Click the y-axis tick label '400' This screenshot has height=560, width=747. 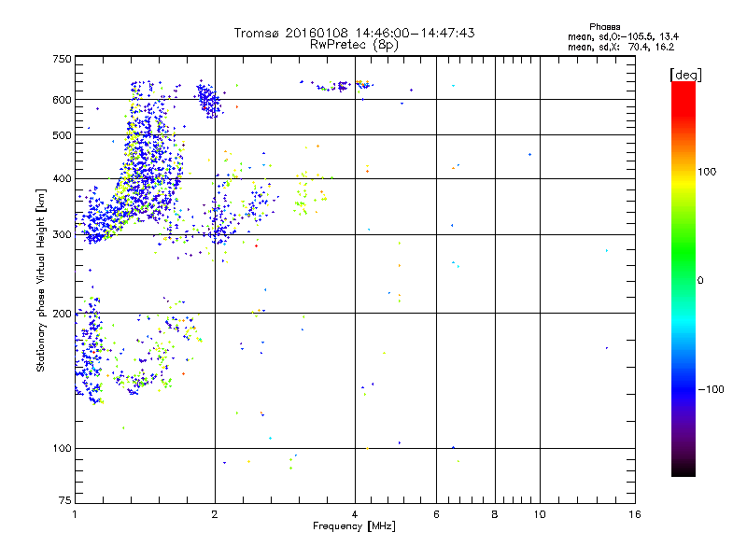tap(62, 178)
